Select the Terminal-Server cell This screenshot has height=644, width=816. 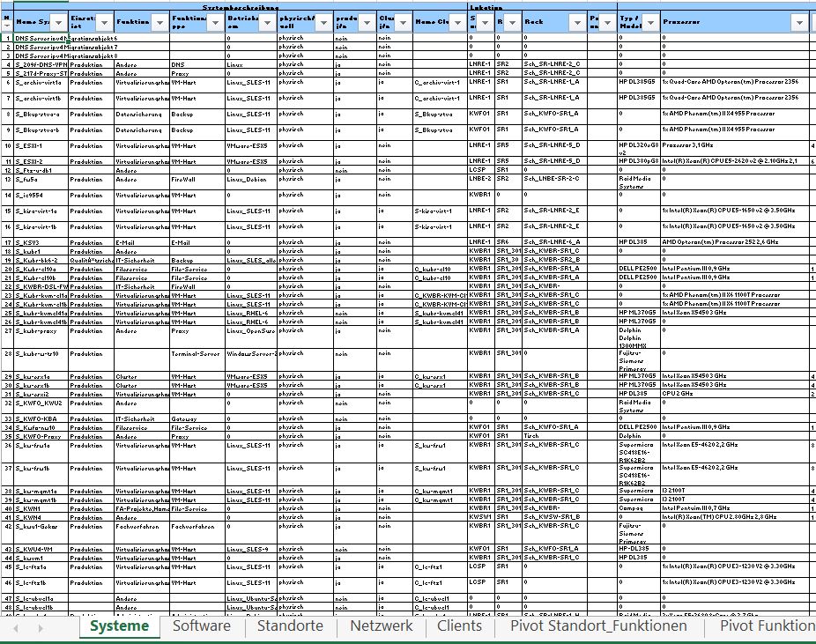click(197, 360)
